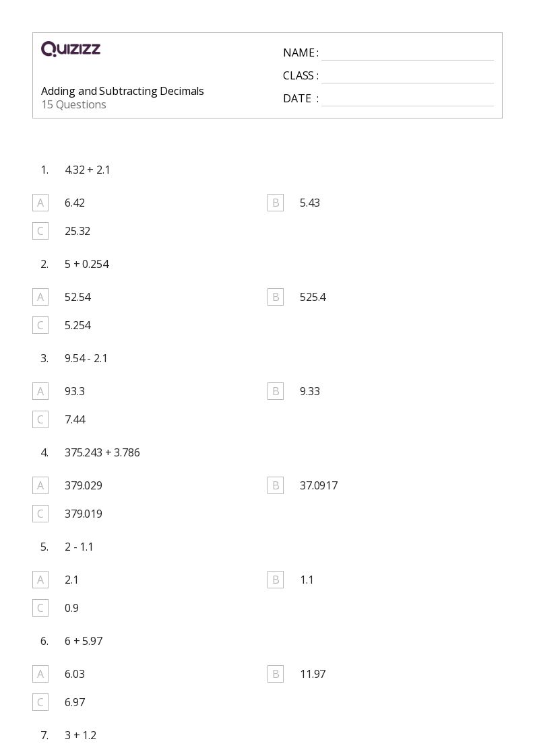The image size is (535, 756).
Task: Click the Quizizz logo
Action: 71,48
